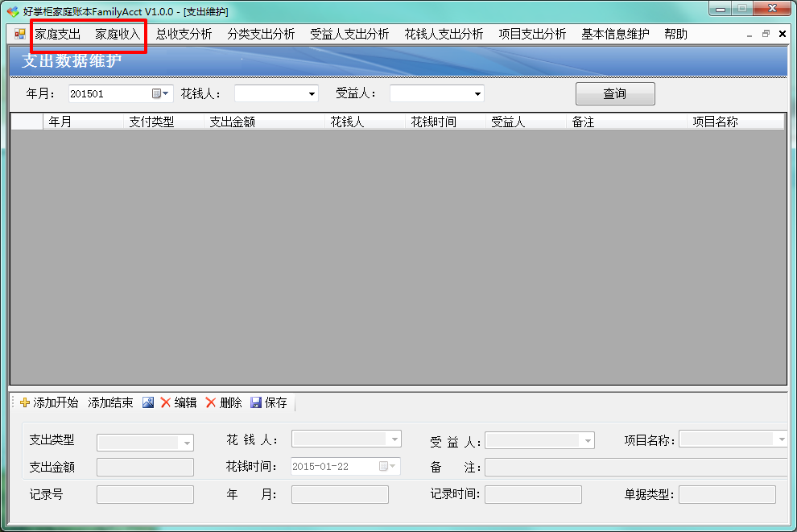Open the 项目支出分析 menu
Image resolution: width=797 pixels, height=532 pixels.
tap(532, 34)
